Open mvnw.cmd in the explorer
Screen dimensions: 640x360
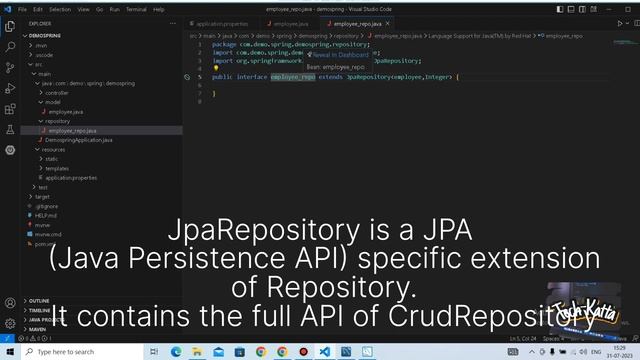click(x=48, y=234)
